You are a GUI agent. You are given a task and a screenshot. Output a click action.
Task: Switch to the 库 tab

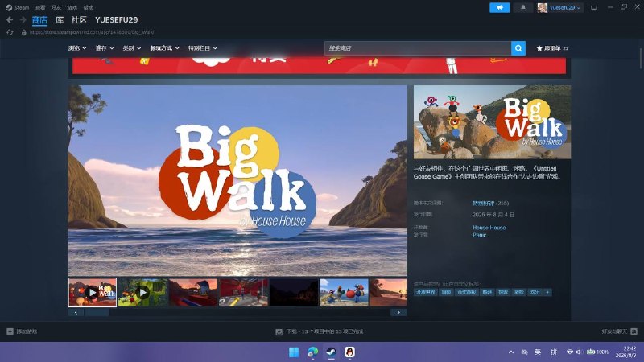60,19
